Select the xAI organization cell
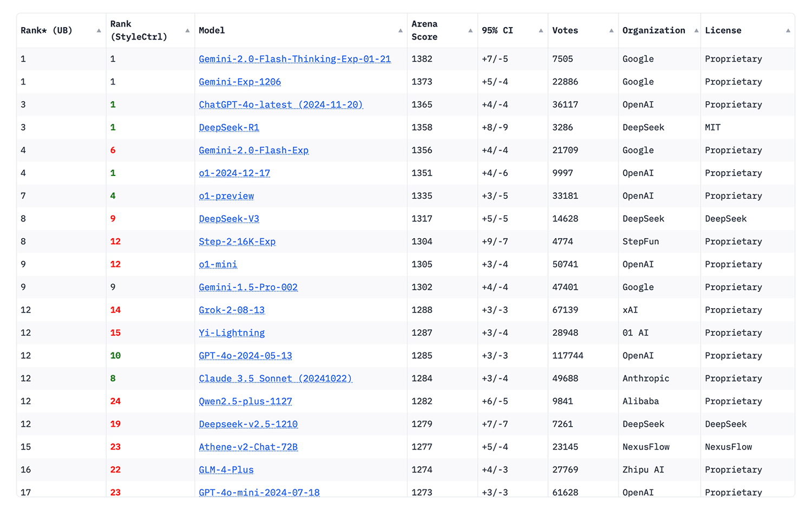Viewport: 812px width, 509px height. [630, 310]
